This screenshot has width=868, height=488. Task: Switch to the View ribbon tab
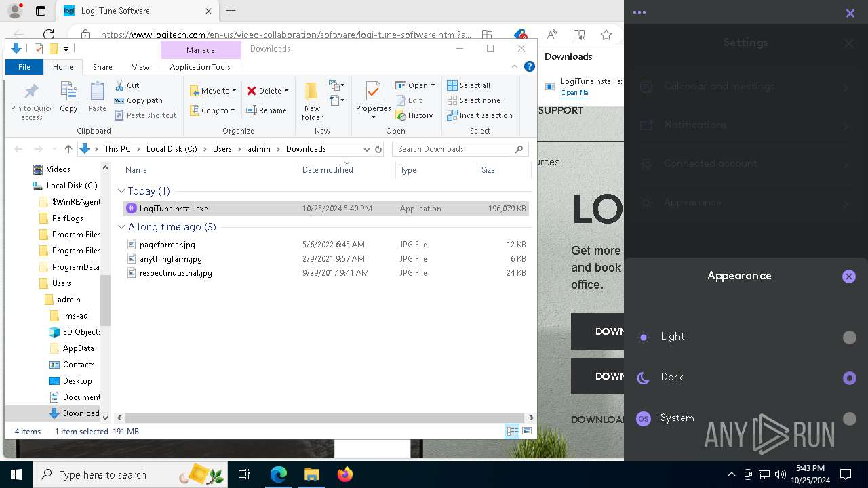(140, 67)
